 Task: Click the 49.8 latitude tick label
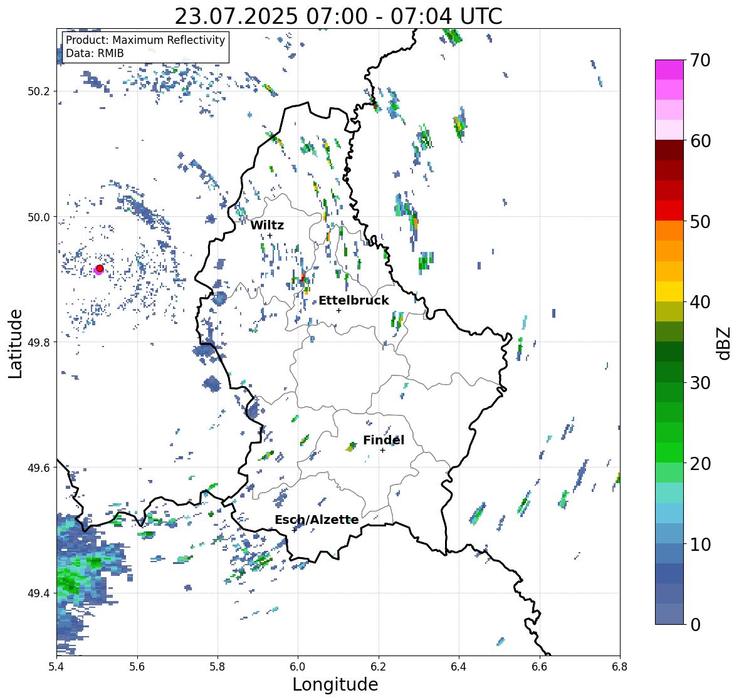39,342
